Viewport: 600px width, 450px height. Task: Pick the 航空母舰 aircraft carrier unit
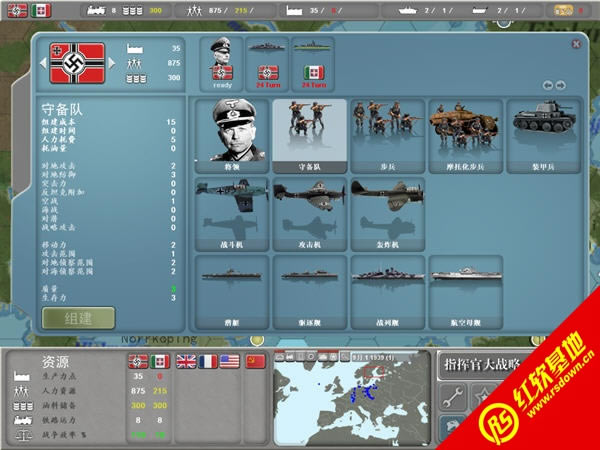click(465, 292)
